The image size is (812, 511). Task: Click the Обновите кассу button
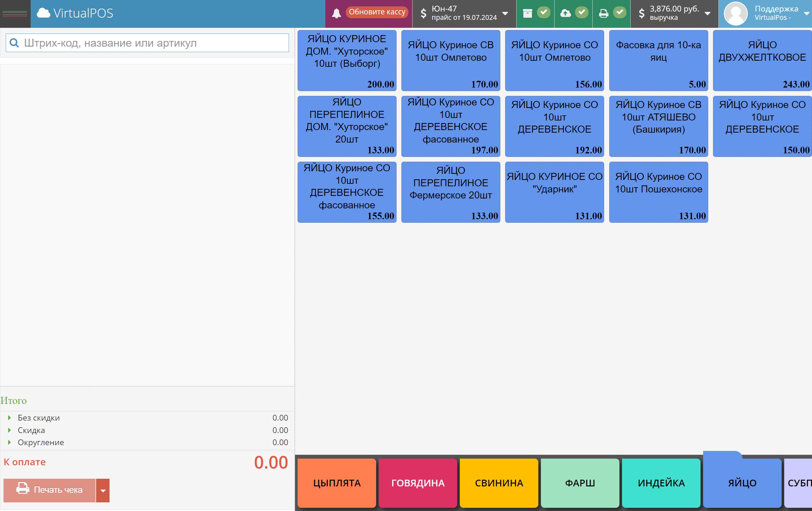pos(378,12)
